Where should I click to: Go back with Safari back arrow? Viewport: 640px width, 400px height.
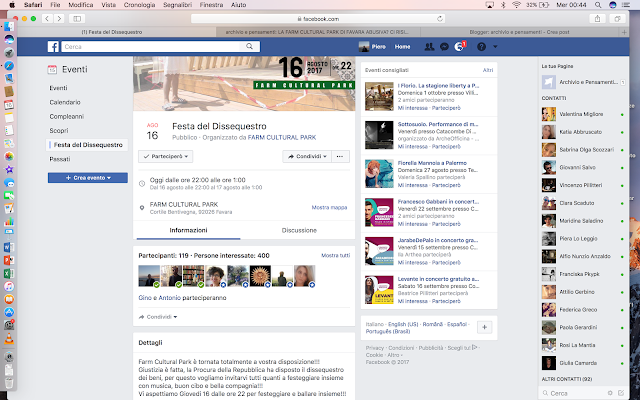(x=47, y=19)
